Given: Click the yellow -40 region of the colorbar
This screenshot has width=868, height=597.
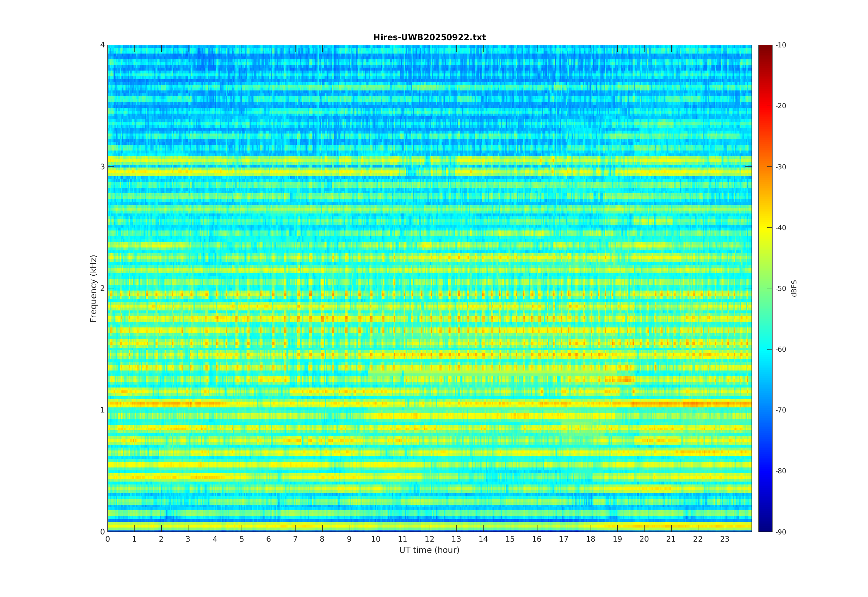Looking at the screenshot, I should (765, 228).
